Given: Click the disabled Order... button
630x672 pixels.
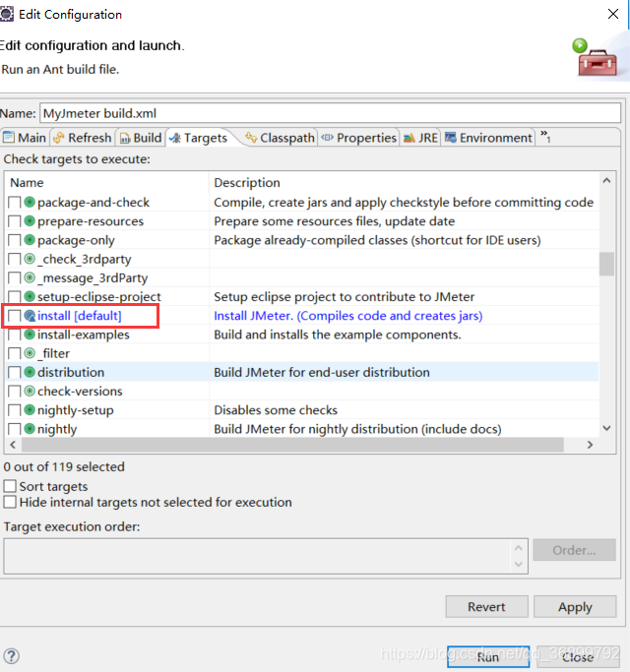Looking at the screenshot, I should pyautogui.click(x=574, y=550).
